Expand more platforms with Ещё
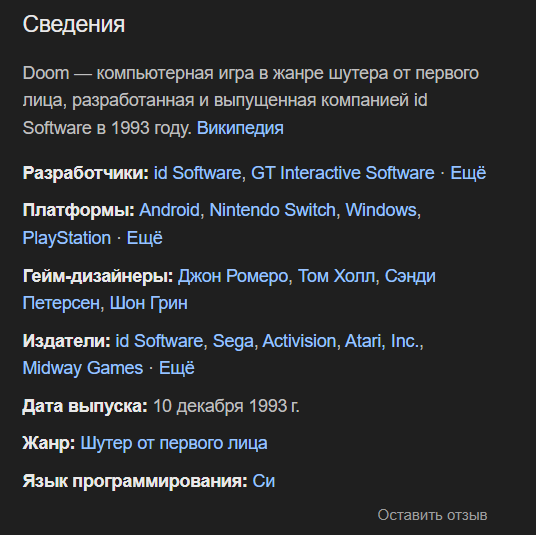This screenshot has width=536, height=535. 145,238
